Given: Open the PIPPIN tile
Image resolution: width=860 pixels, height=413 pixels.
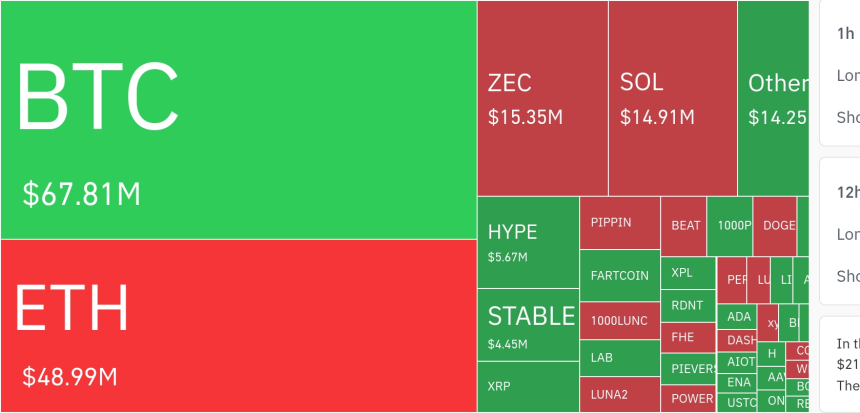Looking at the screenshot, I should click(620, 223).
